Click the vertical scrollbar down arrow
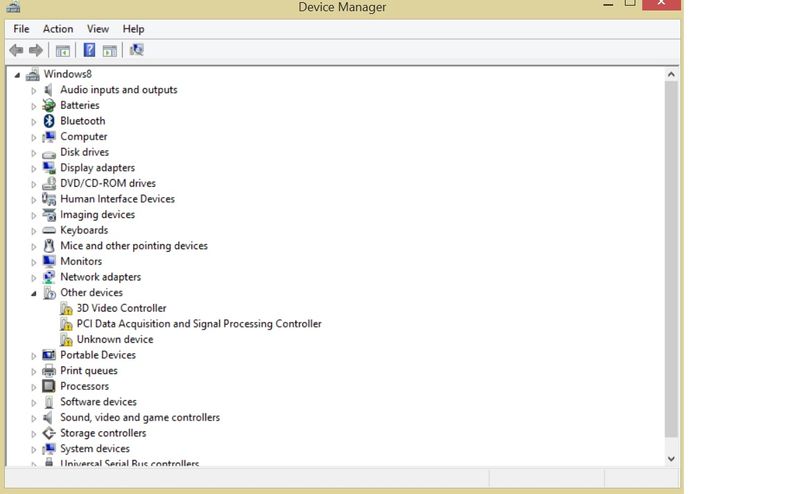The image size is (799, 494). pos(671,457)
